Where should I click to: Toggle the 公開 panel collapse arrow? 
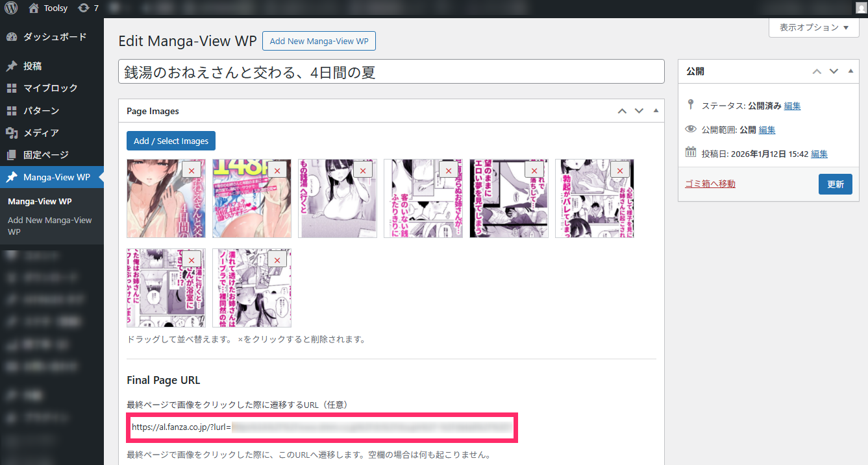pos(850,71)
